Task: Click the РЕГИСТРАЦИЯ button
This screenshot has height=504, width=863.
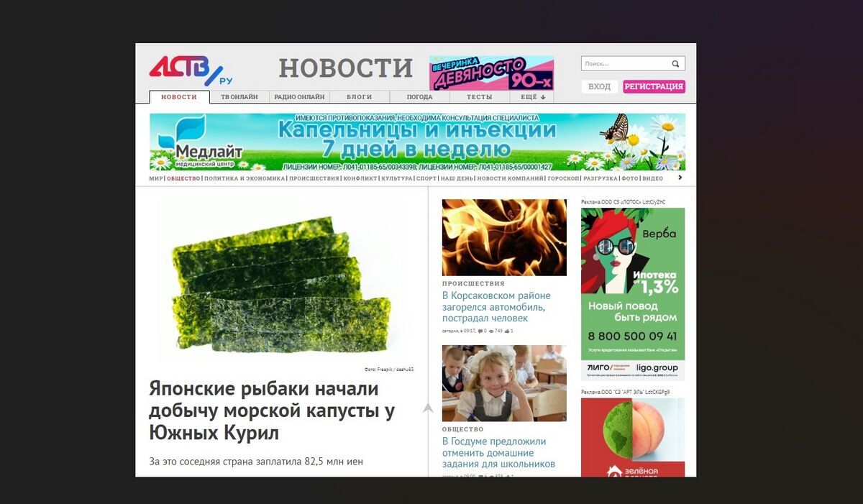Action: click(x=654, y=86)
